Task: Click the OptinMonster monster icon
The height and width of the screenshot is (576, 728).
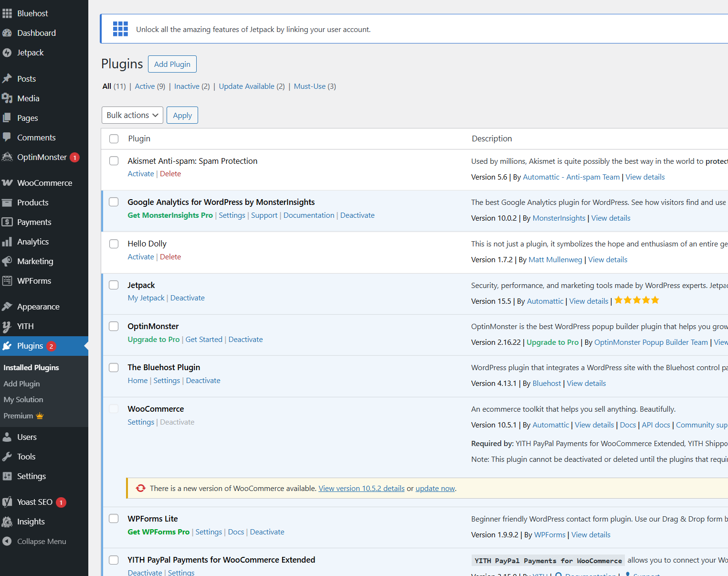Action: (7, 157)
